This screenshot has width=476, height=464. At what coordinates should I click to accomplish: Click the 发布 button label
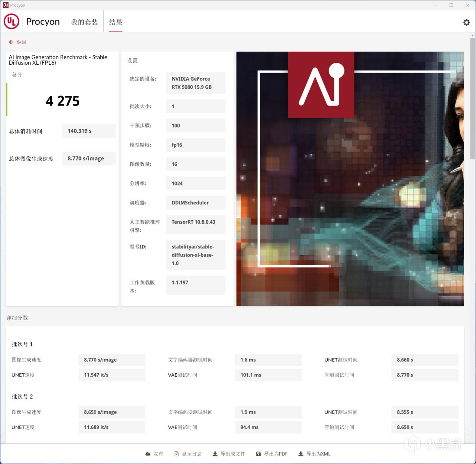(158, 454)
